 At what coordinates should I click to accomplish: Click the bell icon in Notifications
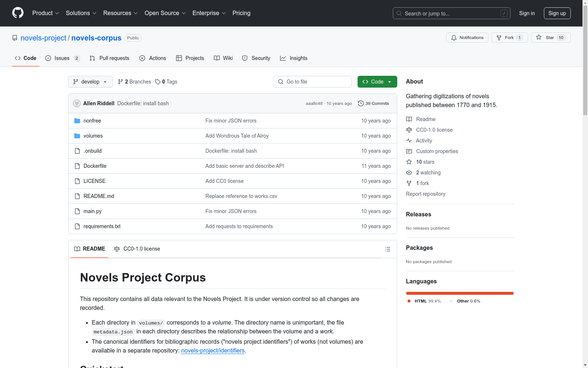click(454, 38)
